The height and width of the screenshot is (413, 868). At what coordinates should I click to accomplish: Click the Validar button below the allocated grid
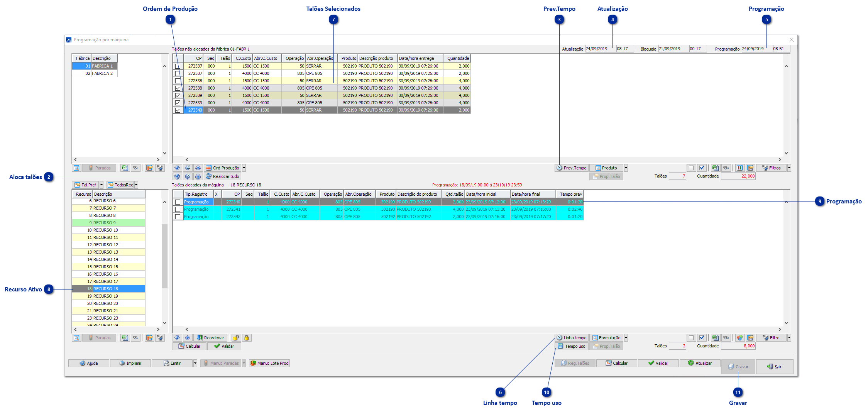click(x=224, y=346)
